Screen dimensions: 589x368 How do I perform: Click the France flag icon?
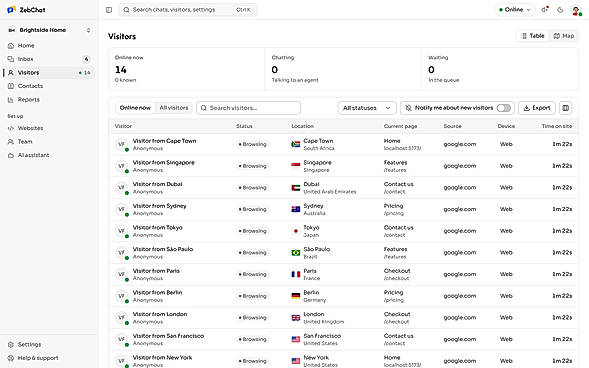coord(296,274)
